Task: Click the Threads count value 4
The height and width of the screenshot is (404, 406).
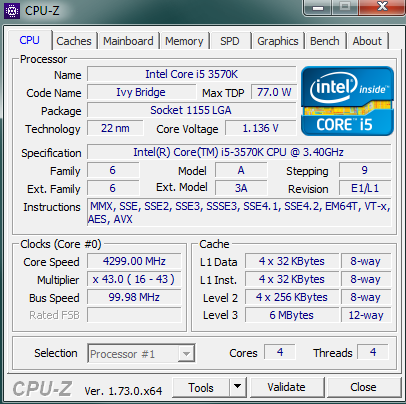Action: pyautogui.click(x=373, y=352)
